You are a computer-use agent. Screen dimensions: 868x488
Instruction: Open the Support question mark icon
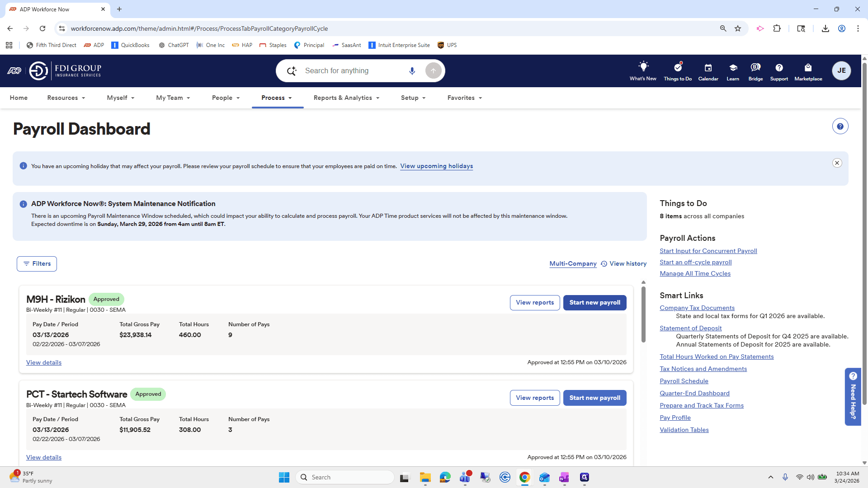click(x=779, y=68)
